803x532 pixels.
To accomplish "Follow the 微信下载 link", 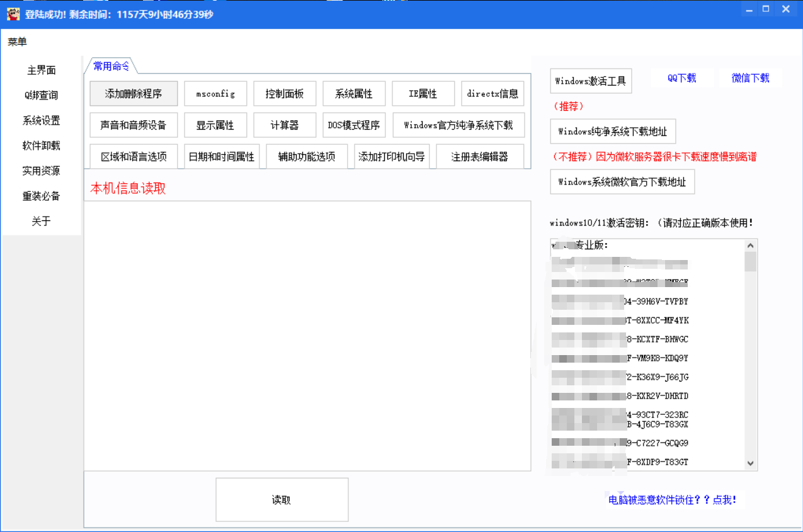I will coord(751,78).
